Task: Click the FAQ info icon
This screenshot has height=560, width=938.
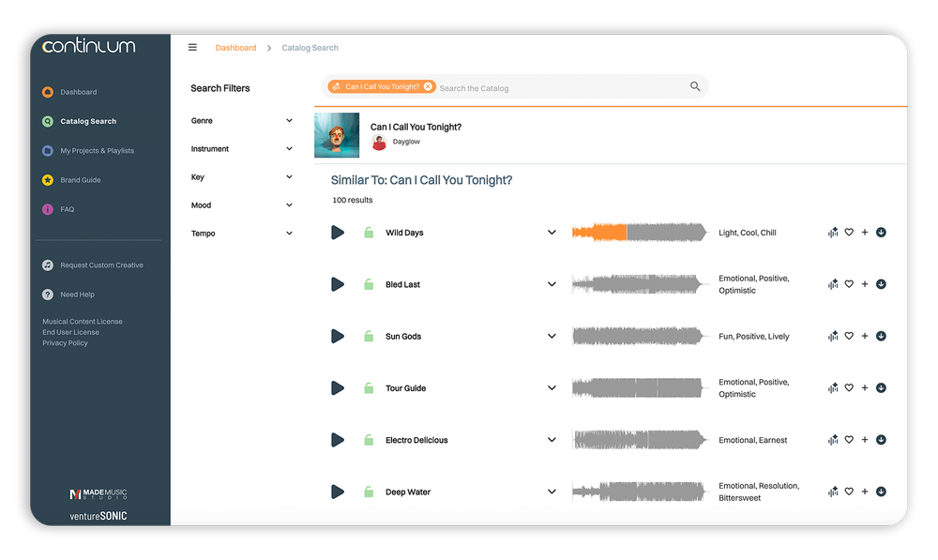Action: (48, 209)
